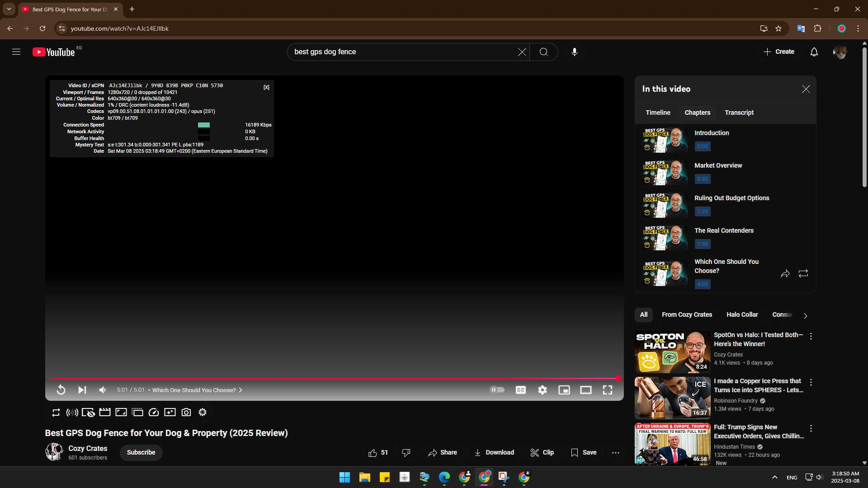Open the notifications bell
Screen dimensions: 868x488
814,52
